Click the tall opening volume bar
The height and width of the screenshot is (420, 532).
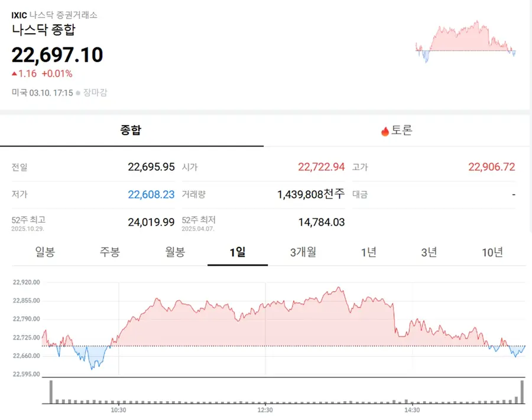pos(51,392)
